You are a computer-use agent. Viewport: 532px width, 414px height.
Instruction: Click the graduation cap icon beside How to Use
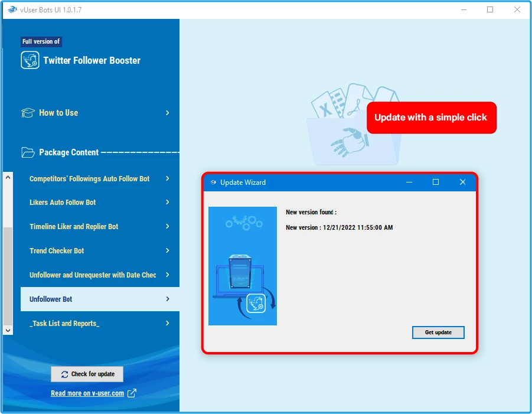(x=28, y=113)
